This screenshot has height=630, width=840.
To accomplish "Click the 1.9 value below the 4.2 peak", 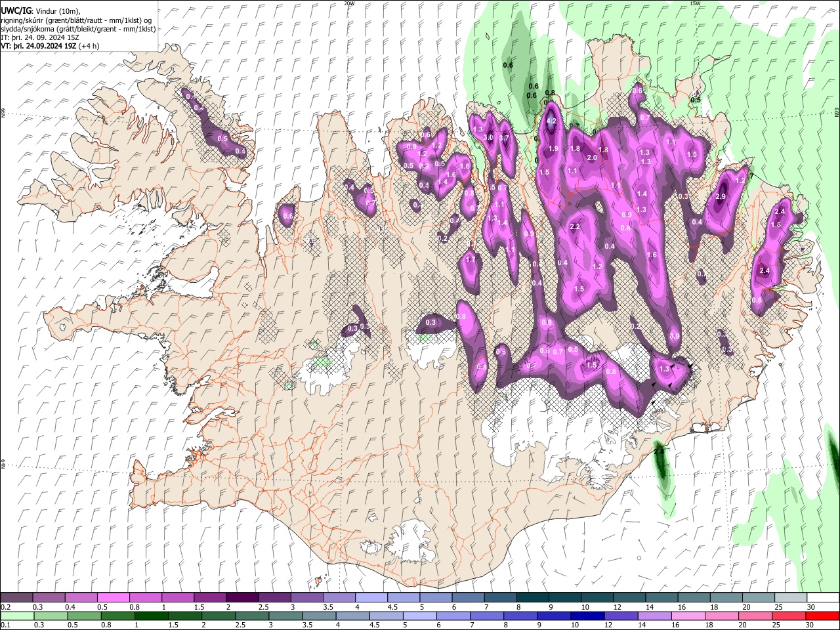I will (553, 149).
